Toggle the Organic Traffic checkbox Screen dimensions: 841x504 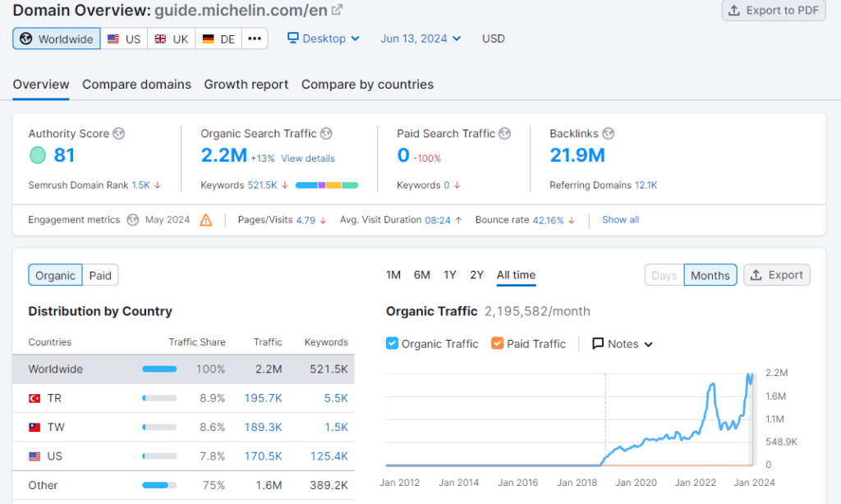[x=392, y=344]
